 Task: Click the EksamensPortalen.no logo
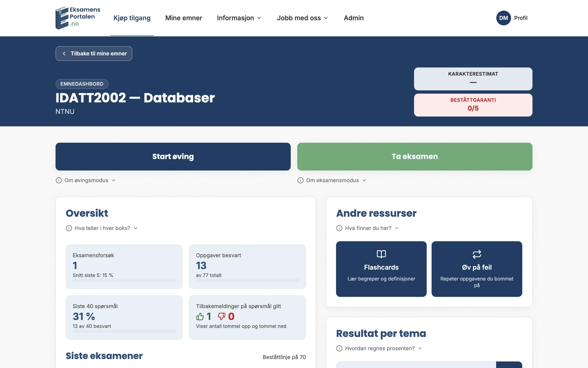tap(78, 18)
